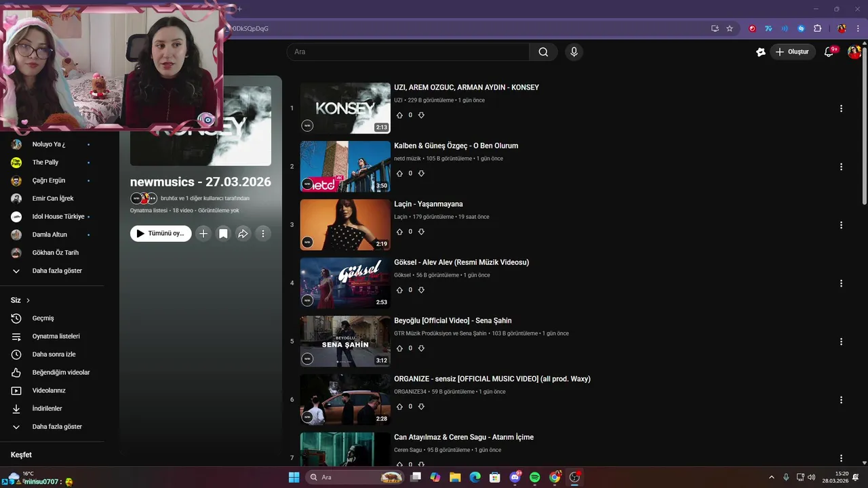Open Emir Can İğrek channel
Image resolution: width=868 pixels, height=488 pixels.
[52, 199]
